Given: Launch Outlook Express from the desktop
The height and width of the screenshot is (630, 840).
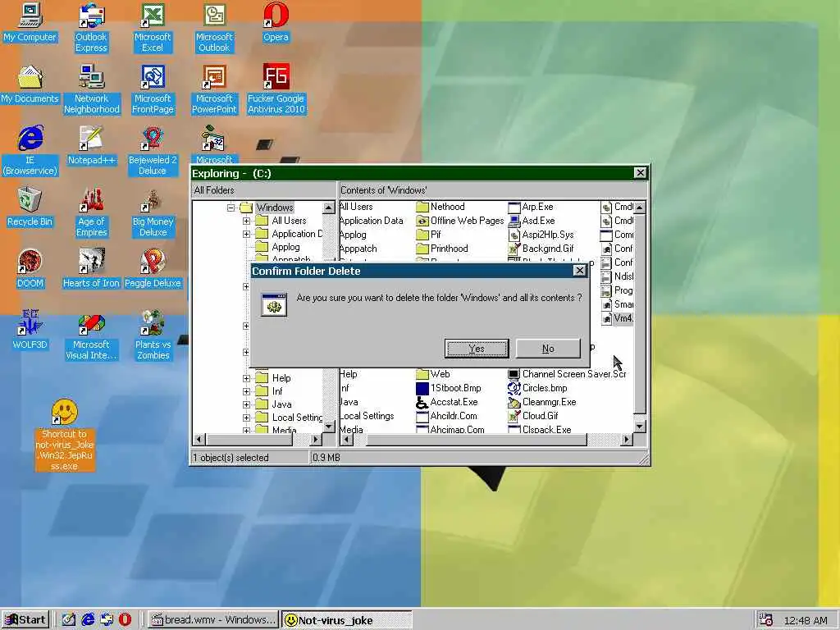Looking at the screenshot, I should [x=91, y=28].
